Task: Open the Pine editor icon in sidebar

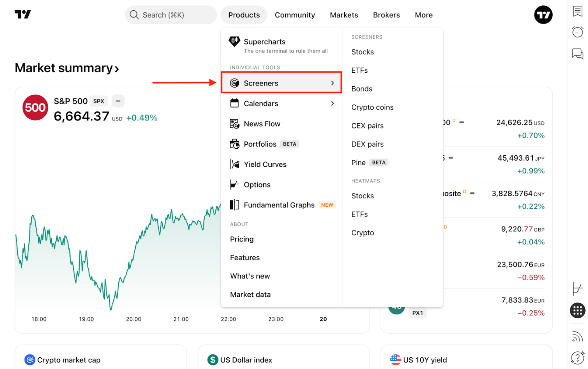Action: (x=577, y=289)
